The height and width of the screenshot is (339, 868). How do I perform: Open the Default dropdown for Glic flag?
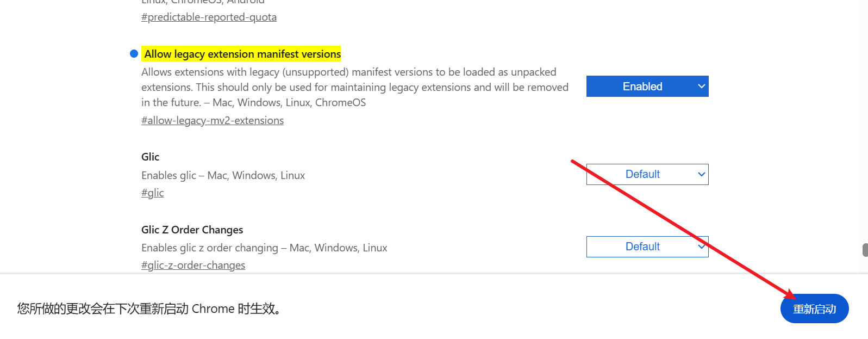646,174
